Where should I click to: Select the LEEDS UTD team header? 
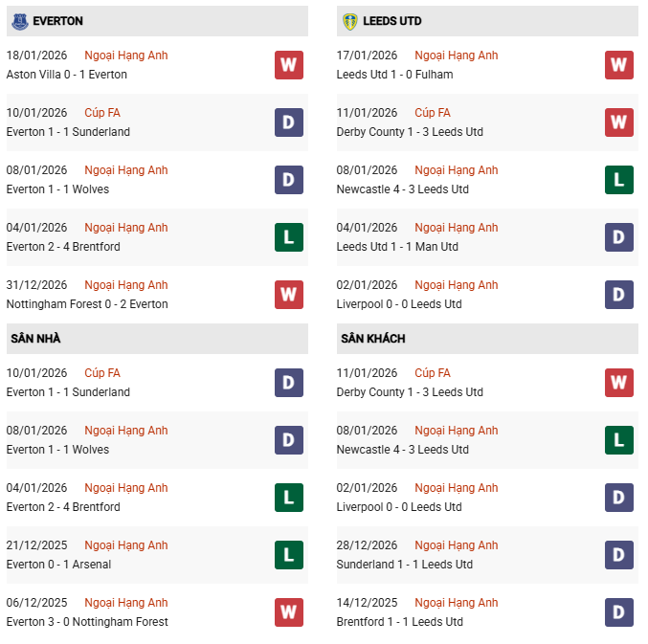point(392,21)
